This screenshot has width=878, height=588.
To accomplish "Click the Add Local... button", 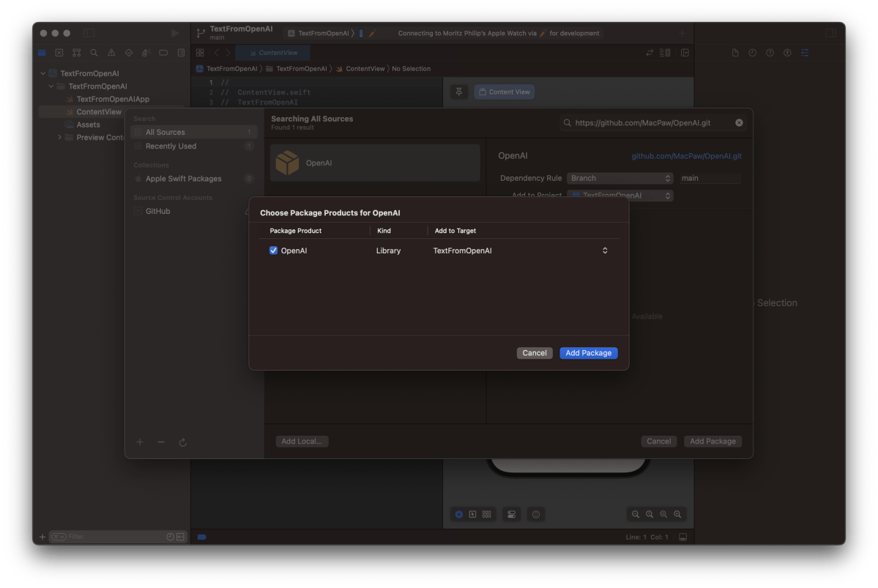I will 302,442.
